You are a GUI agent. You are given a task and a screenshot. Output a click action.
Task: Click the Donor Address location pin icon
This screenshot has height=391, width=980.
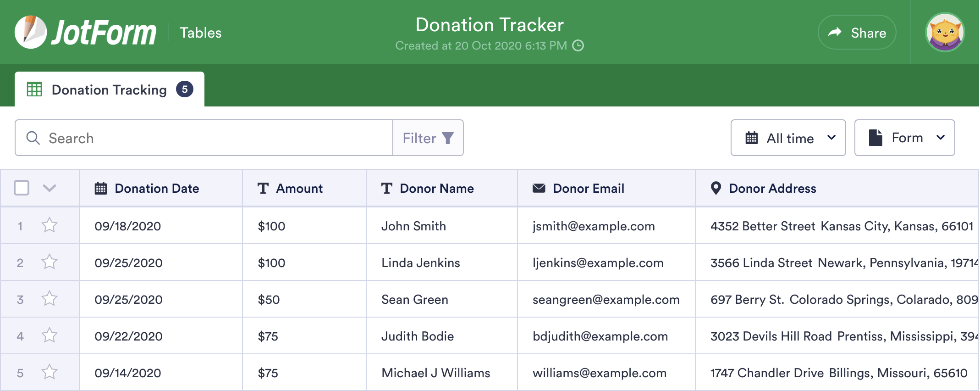716,188
